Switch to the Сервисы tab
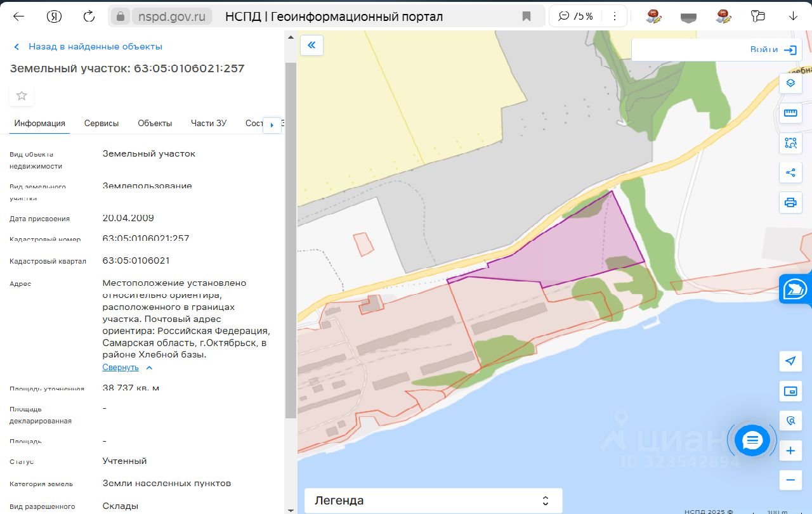Viewport: 812px width, 514px height. point(101,124)
